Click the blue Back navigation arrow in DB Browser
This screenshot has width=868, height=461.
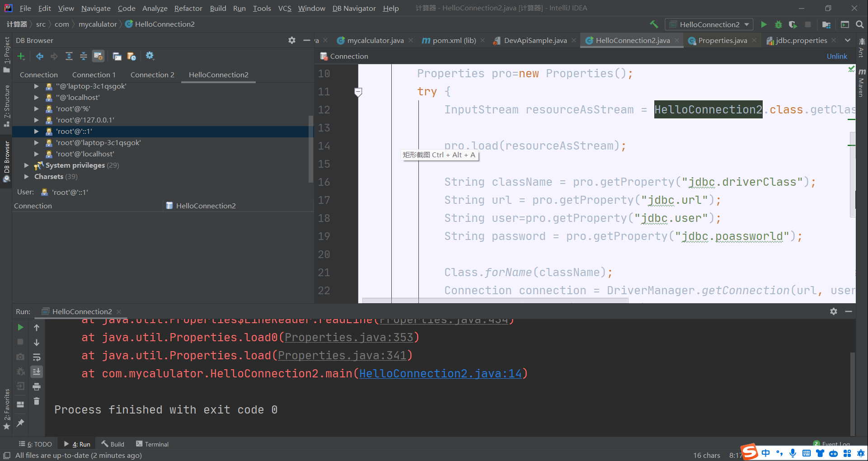tap(40, 56)
